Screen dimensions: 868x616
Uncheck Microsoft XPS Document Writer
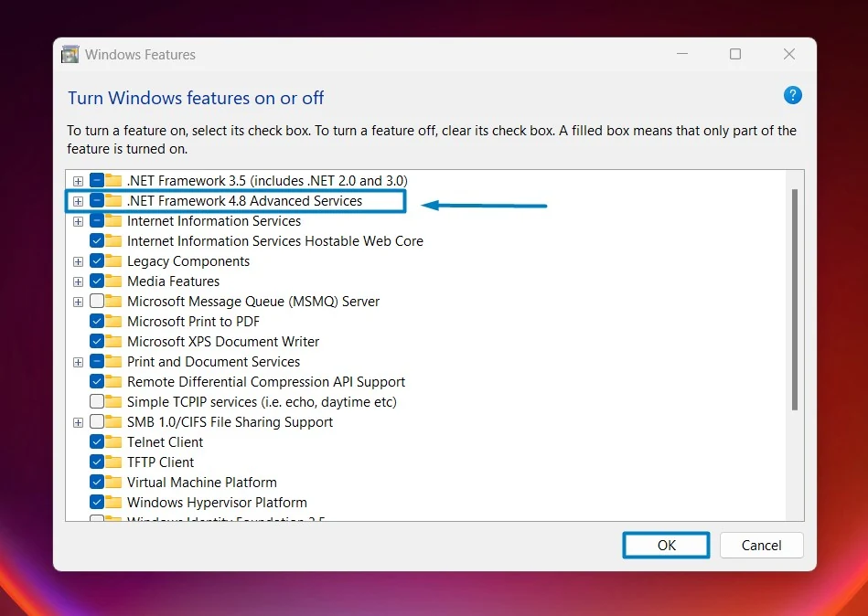pos(97,341)
